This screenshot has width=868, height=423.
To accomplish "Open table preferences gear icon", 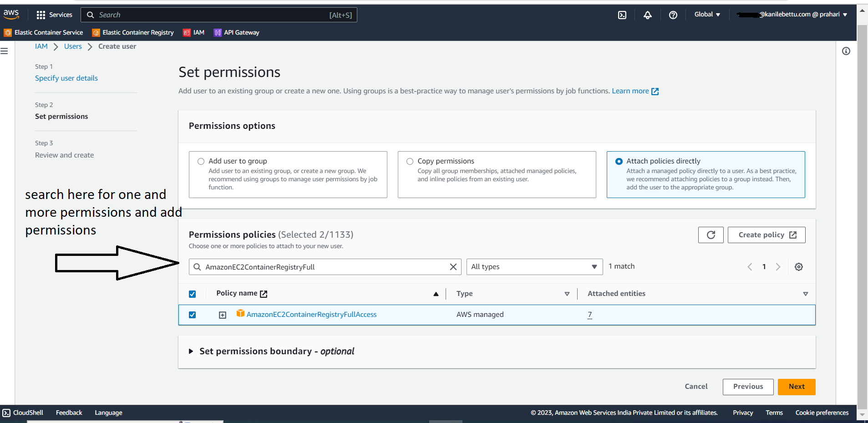I will (799, 267).
